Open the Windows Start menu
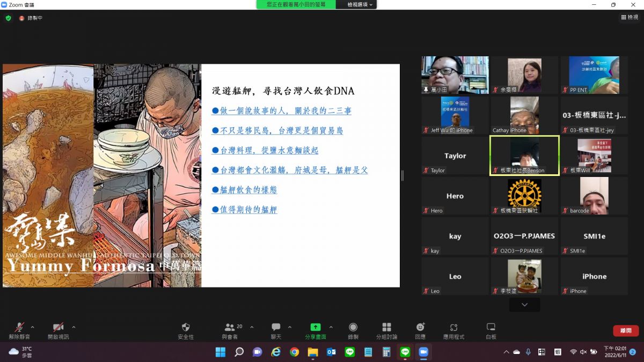 (221, 352)
